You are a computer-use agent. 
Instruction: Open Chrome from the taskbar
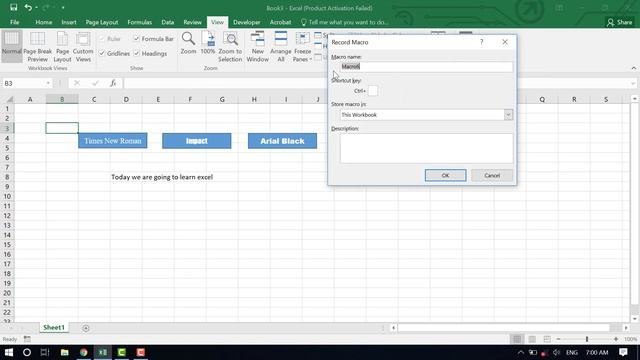[84, 352]
